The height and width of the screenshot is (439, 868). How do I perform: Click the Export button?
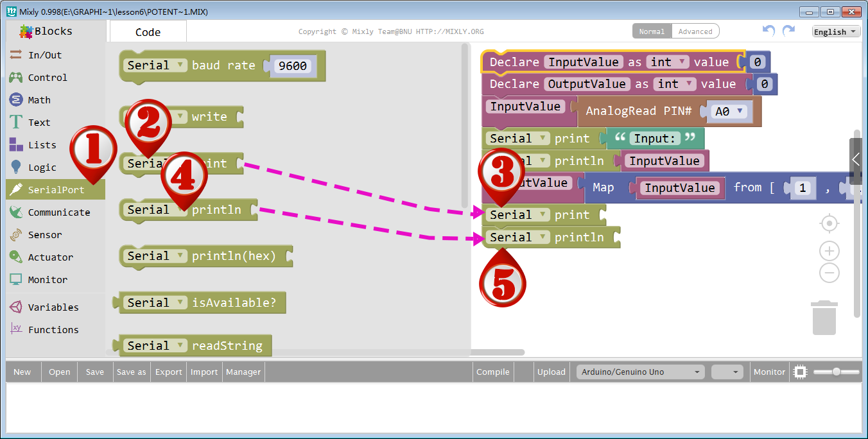coord(169,372)
